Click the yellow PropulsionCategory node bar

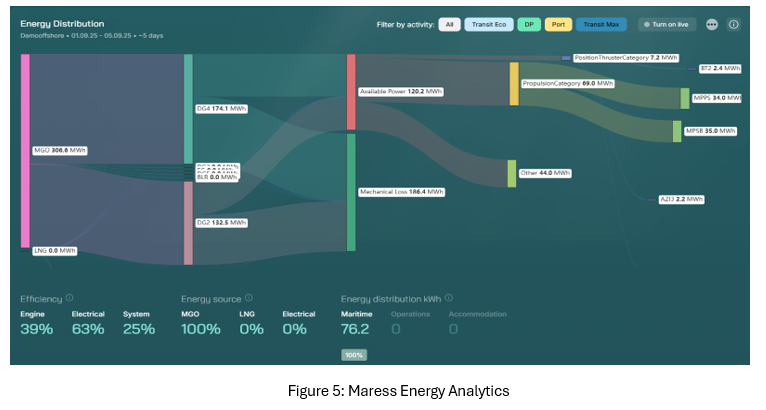click(x=514, y=84)
